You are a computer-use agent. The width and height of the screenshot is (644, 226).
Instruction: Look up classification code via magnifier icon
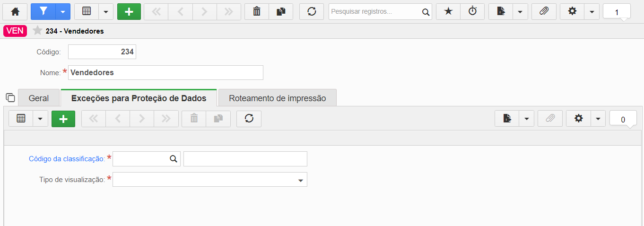(174, 159)
